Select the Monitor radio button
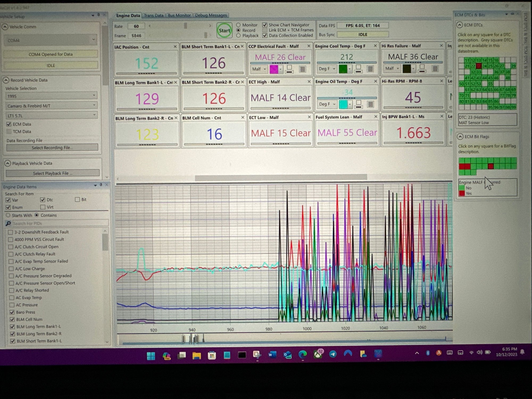Image resolution: width=532 pixels, height=399 pixels. [238, 25]
